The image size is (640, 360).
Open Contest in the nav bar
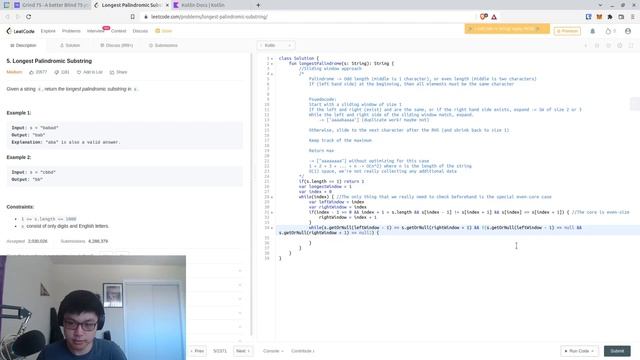tap(119, 31)
